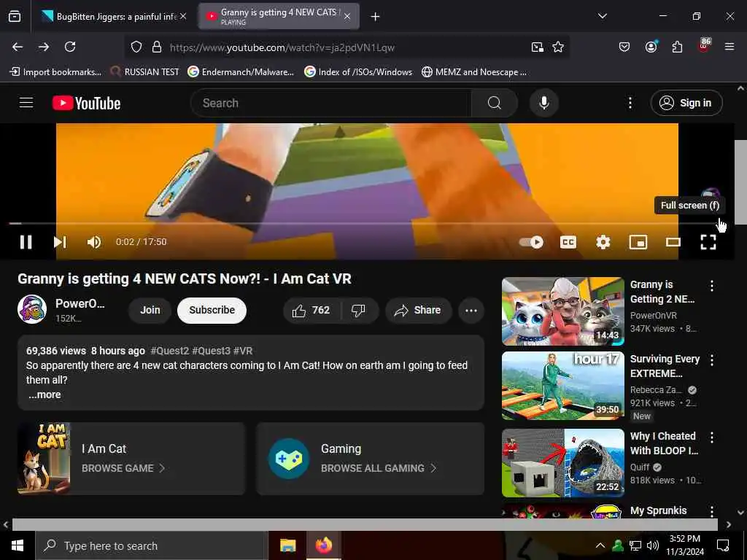Open menu for 'Granny is Getting 2 NE...'
This screenshot has height=560, width=747.
click(712, 286)
